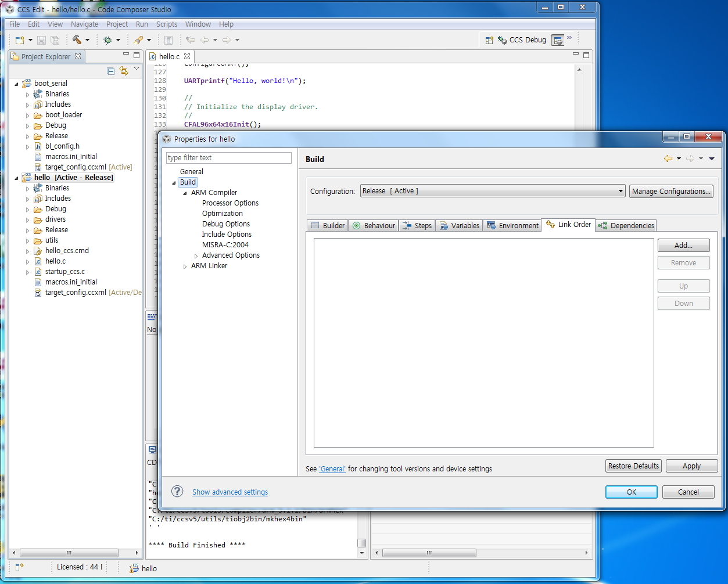Click the Build hammer icon
728x584 pixels.
click(77, 40)
